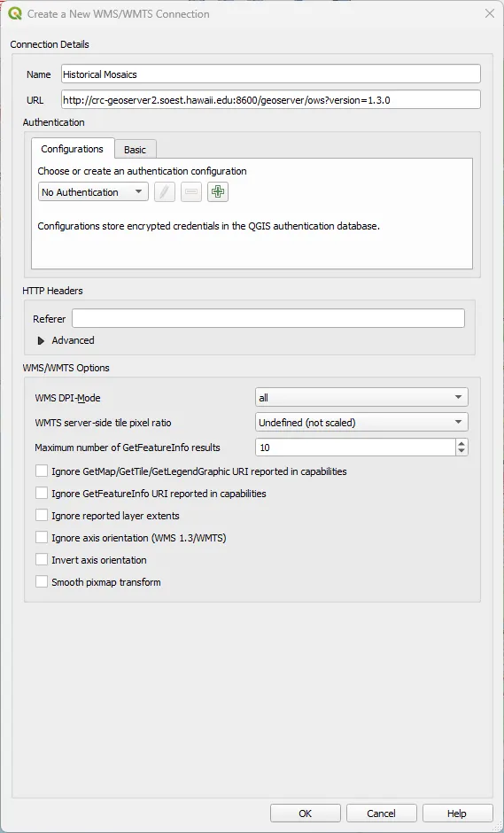Open the No Authentication dropdown

point(93,191)
